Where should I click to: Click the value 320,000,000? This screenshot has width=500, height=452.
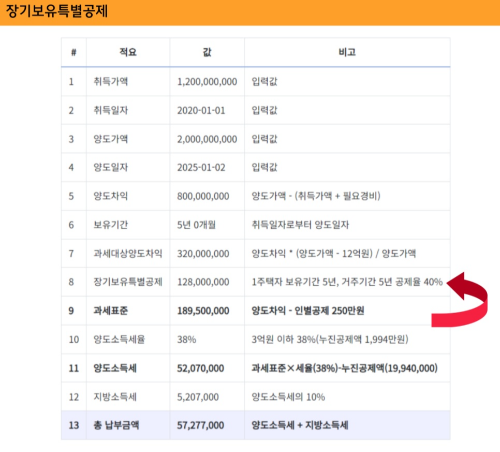click(x=203, y=254)
